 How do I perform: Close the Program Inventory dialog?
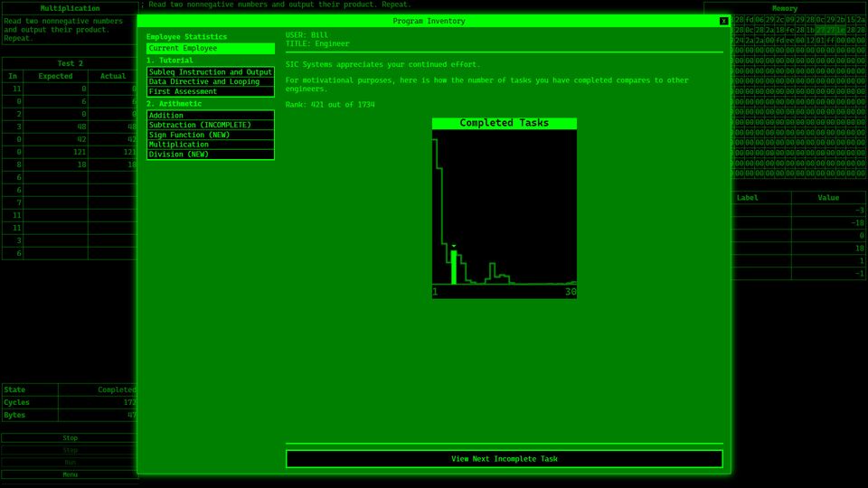click(723, 21)
